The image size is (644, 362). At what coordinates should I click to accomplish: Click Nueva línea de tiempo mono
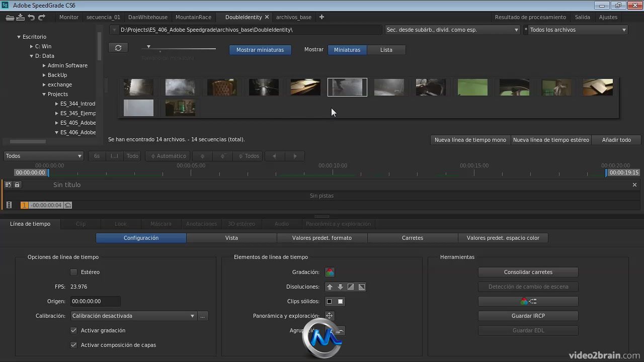click(470, 140)
